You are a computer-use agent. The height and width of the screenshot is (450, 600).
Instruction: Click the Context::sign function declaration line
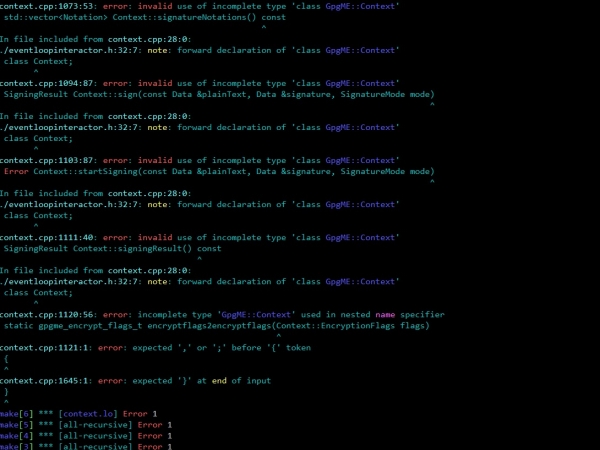tap(218, 94)
